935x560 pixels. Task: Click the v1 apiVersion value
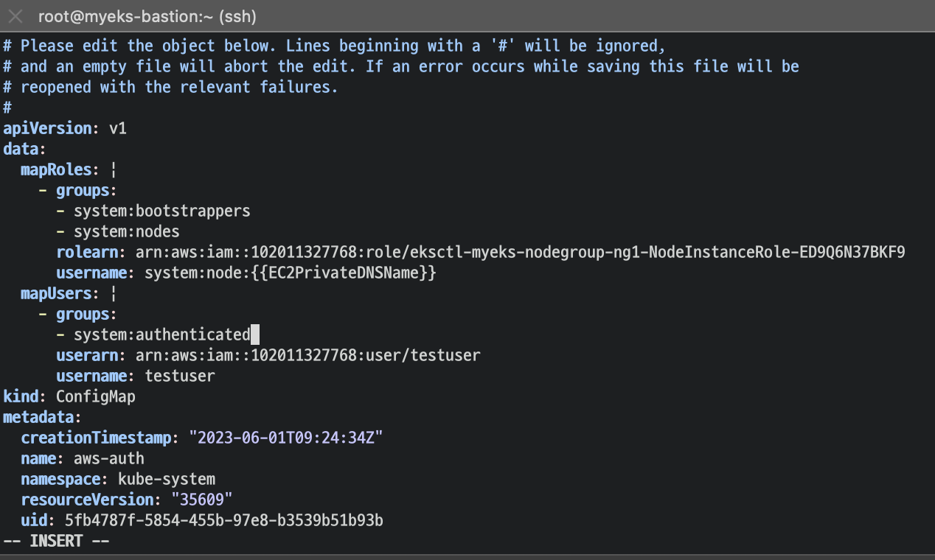118,128
